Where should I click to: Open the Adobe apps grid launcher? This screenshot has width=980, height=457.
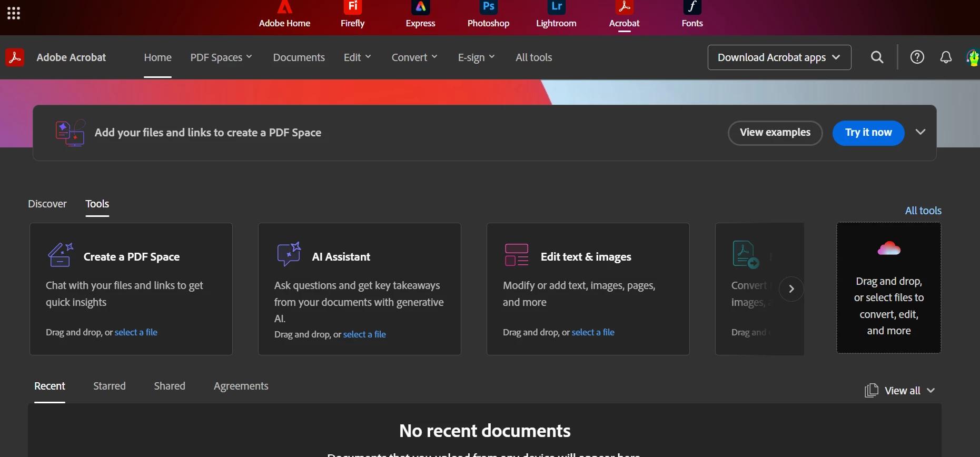(14, 13)
